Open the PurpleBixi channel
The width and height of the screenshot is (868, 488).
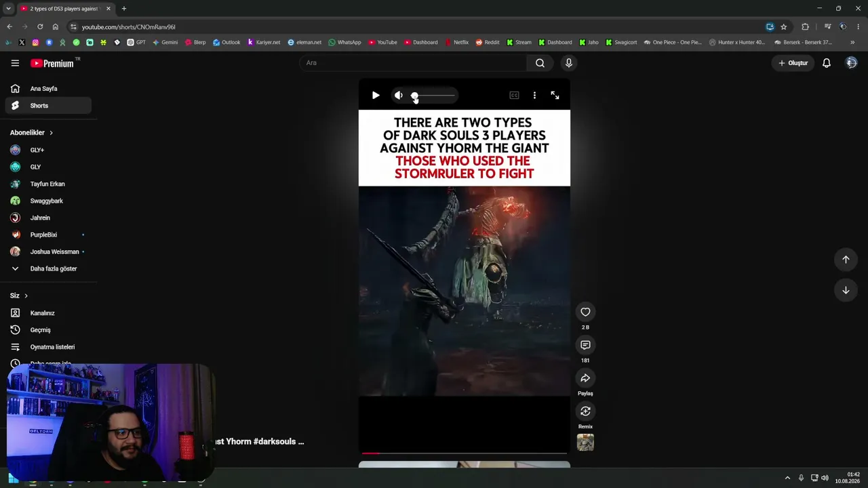48,235
